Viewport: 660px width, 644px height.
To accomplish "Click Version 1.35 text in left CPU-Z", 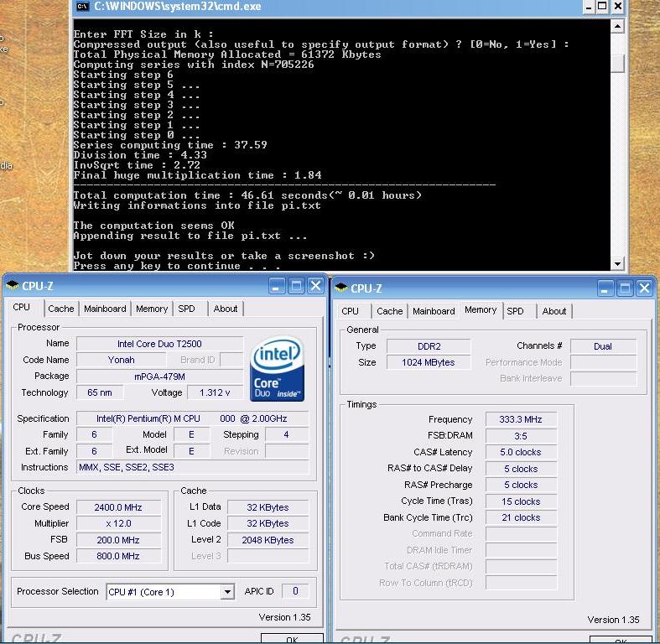I will click(x=284, y=617).
